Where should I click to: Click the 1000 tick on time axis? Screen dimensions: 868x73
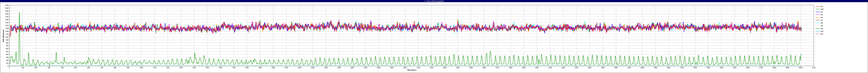pyautogui.click(x=141, y=68)
